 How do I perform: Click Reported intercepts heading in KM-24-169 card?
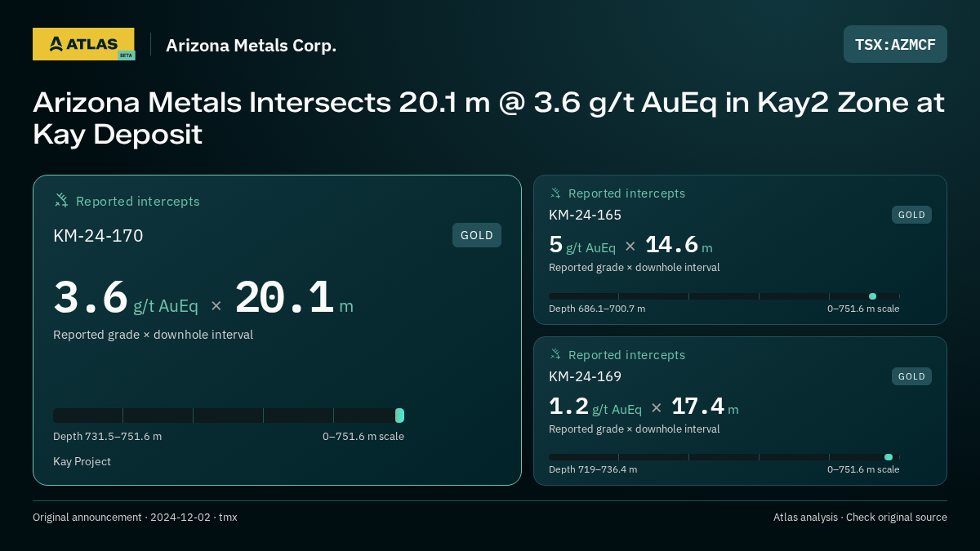pyautogui.click(x=626, y=355)
